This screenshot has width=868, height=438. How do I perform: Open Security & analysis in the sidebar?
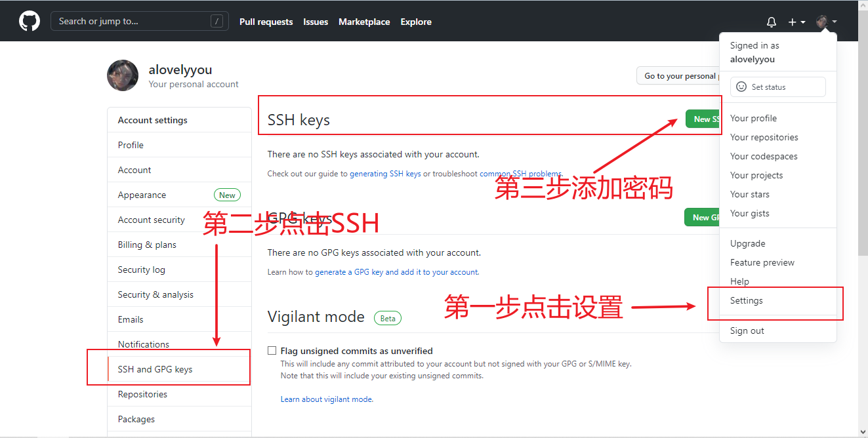click(x=179, y=294)
